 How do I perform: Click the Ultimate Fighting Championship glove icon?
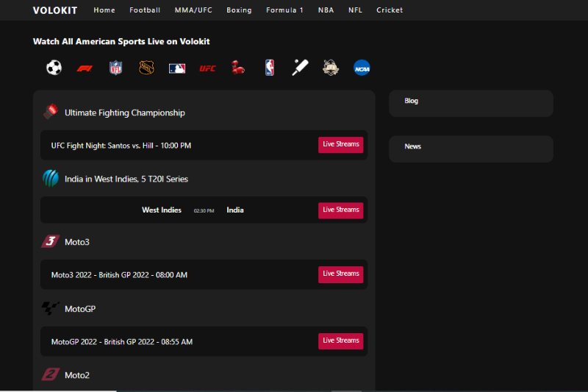(51, 112)
